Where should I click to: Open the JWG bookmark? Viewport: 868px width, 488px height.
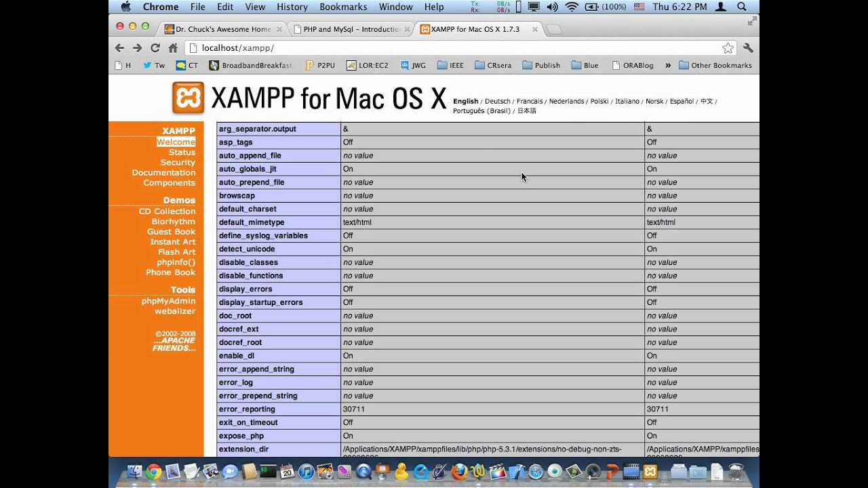[412, 66]
